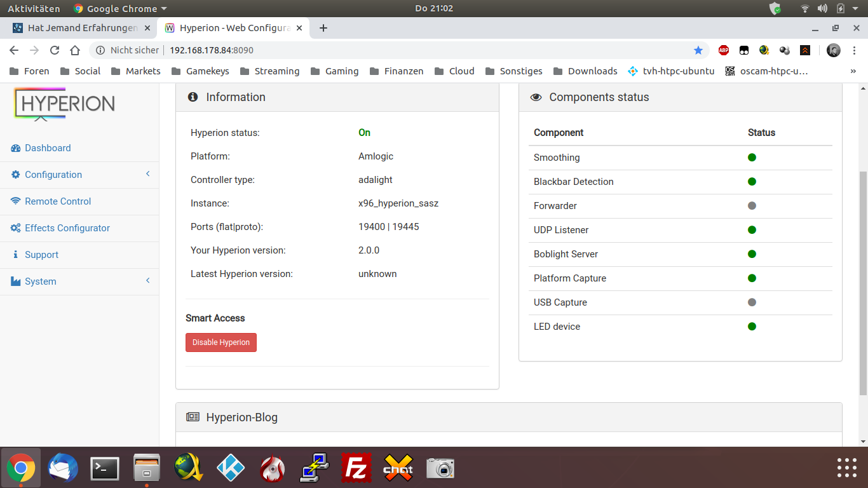Image resolution: width=868 pixels, height=488 pixels.
Task: Open the Finanzen bookmark folder
Action: [397, 71]
